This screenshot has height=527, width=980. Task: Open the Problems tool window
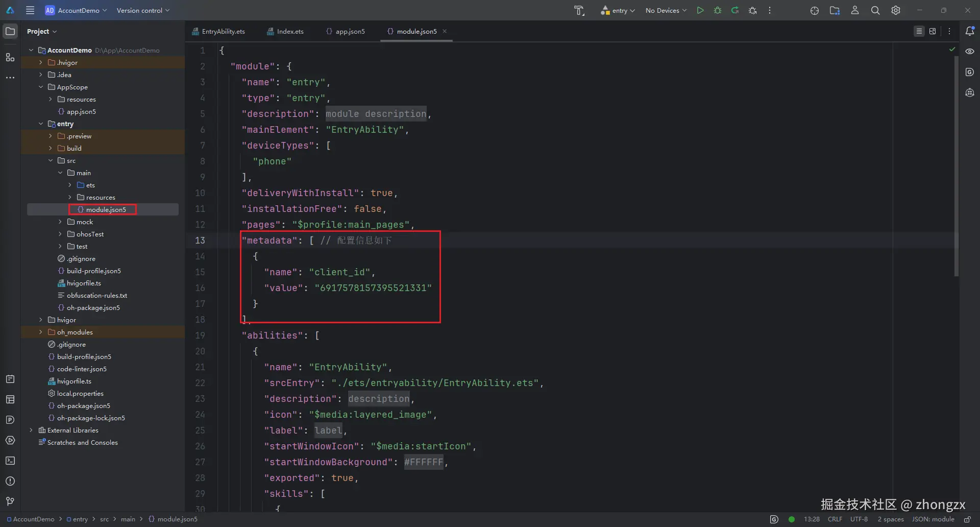coord(10,481)
